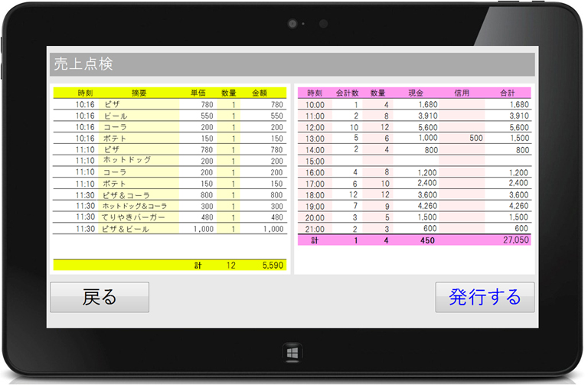Select the ピザ＆ビール row
This screenshot has height=385, width=588.
(x=170, y=228)
